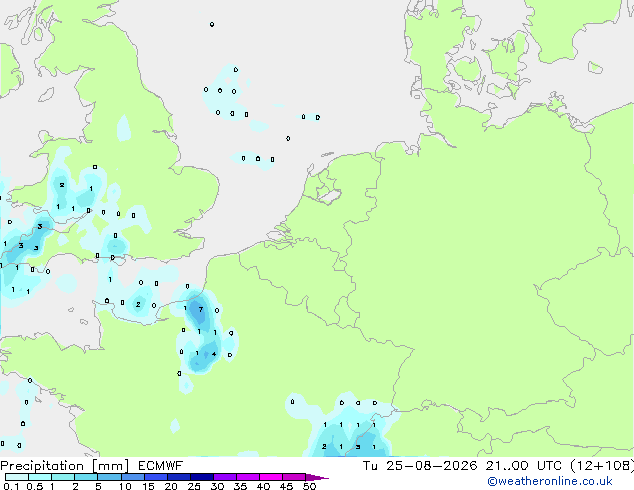Open the weatheronline.co.uk copyright link
Screen dimensions: 634x490
(x=550, y=481)
